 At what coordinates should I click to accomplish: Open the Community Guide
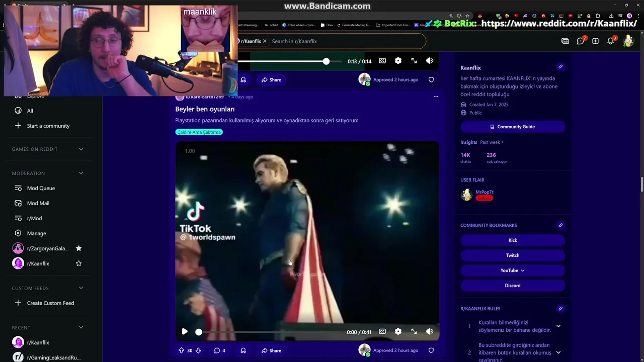coord(513,127)
